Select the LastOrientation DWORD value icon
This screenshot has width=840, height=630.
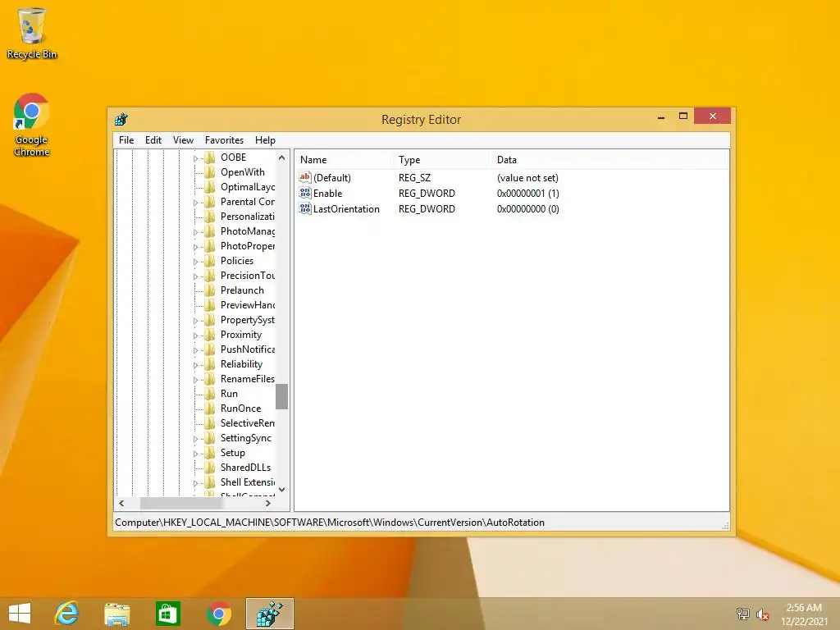[305, 208]
